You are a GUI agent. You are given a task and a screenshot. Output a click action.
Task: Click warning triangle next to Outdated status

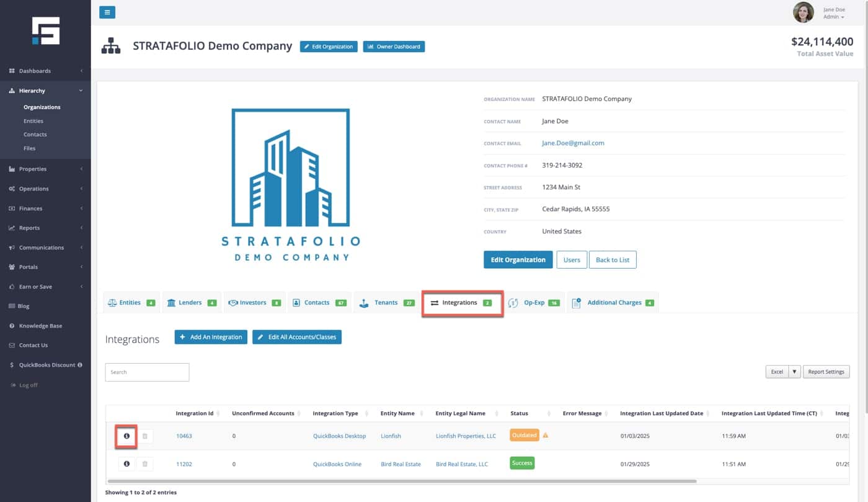pos(546,436)
